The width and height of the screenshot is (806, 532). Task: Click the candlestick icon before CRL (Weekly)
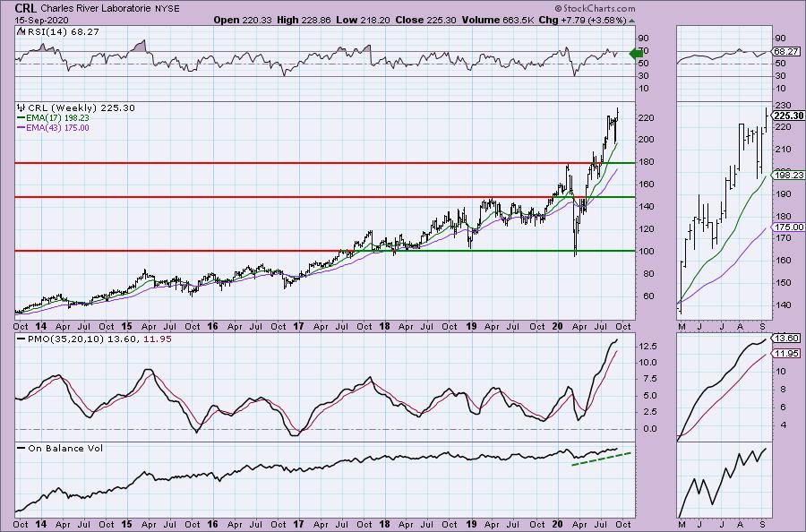pyautogui.click(x=21, y=108)
